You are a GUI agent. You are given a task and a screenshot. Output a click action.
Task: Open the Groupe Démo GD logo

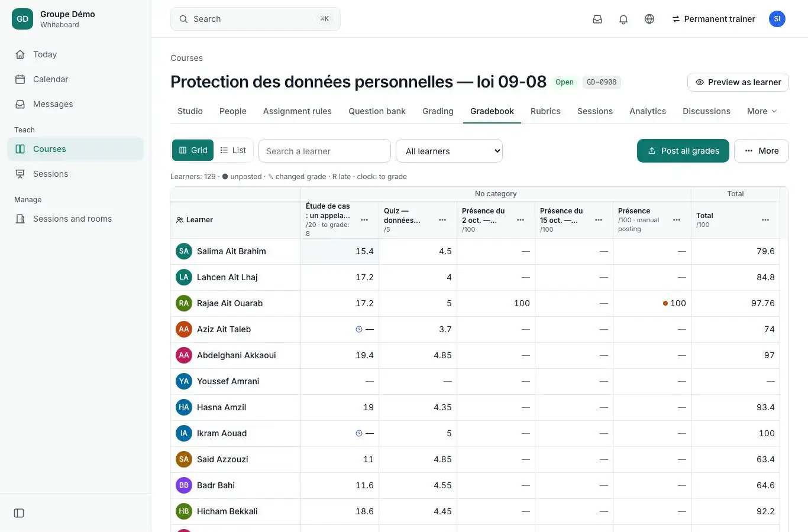pos(22,19)
